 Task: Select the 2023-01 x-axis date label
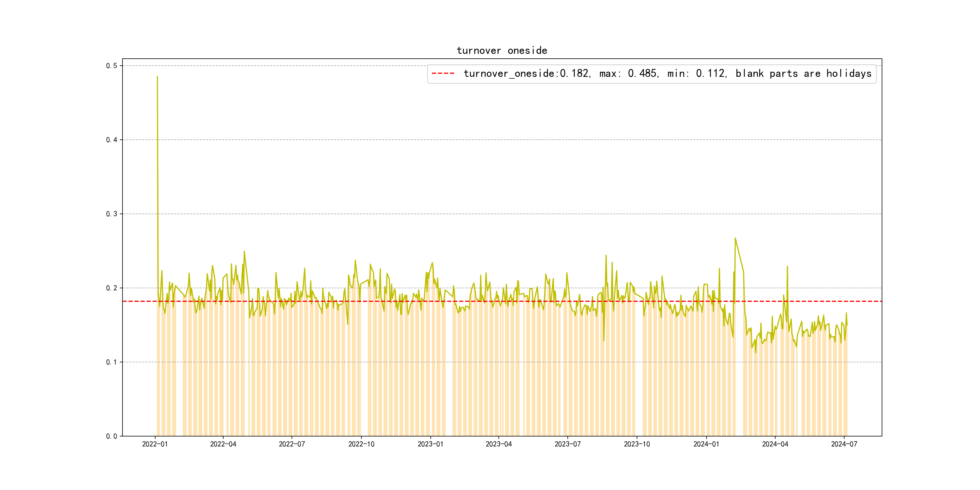click(x=430, y=444)
